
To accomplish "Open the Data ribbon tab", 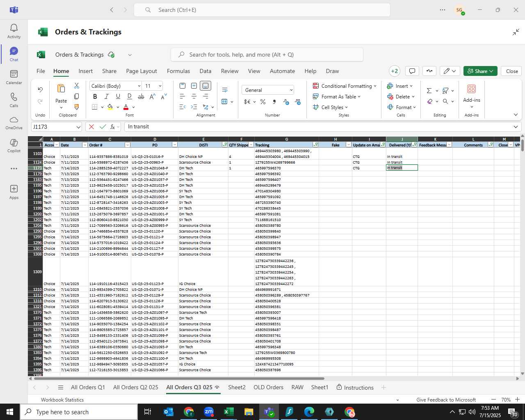I will [205, 71].
